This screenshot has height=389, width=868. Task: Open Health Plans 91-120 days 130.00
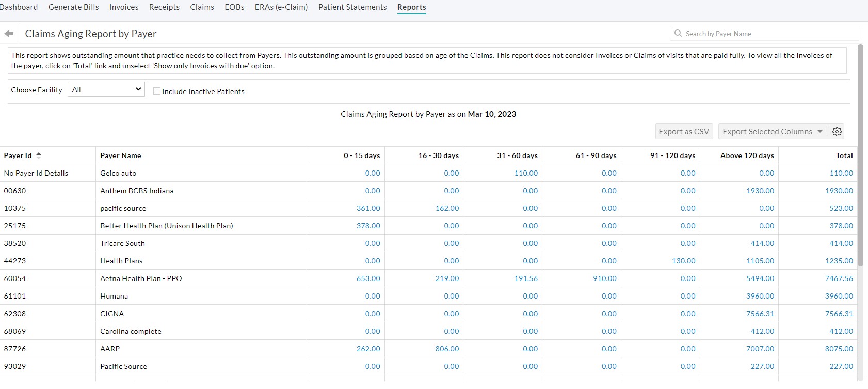coord(683,261)
